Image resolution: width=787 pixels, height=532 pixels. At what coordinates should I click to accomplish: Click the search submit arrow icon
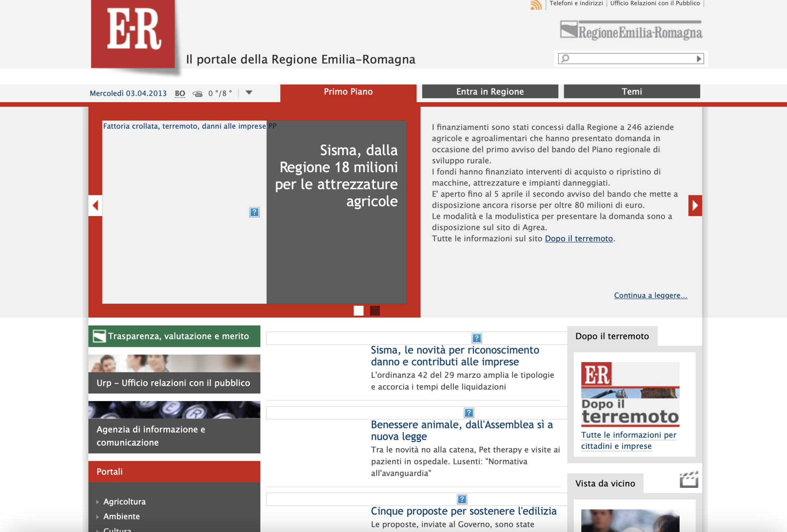699,59
